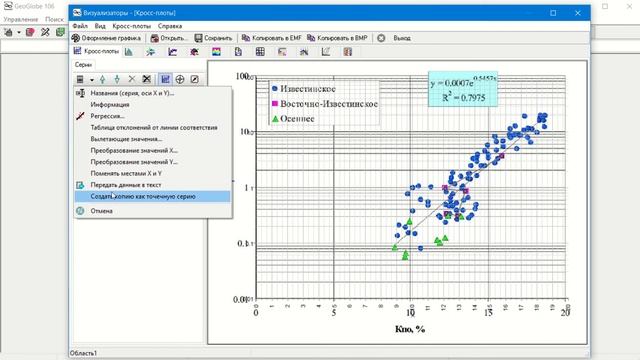Open the dark bug-shaped tab icon

click(x=194, y=52)
